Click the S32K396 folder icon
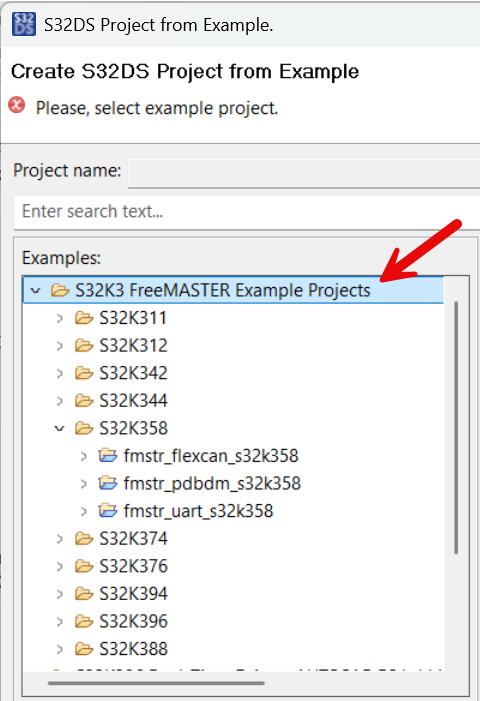 tap(84, 621)
